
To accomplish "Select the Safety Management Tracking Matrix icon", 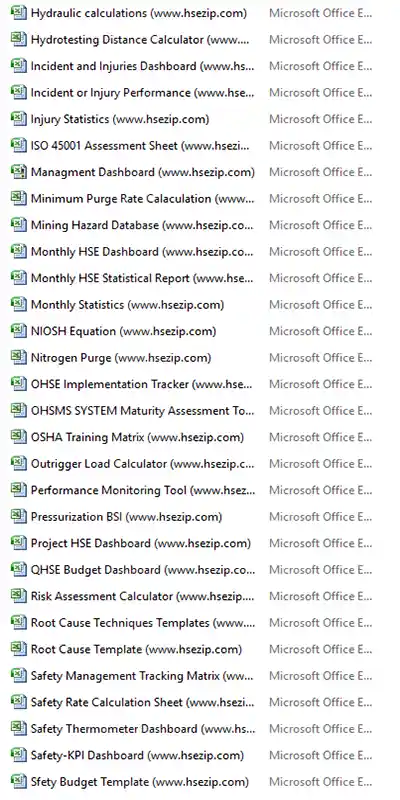I will coord(19,677).
